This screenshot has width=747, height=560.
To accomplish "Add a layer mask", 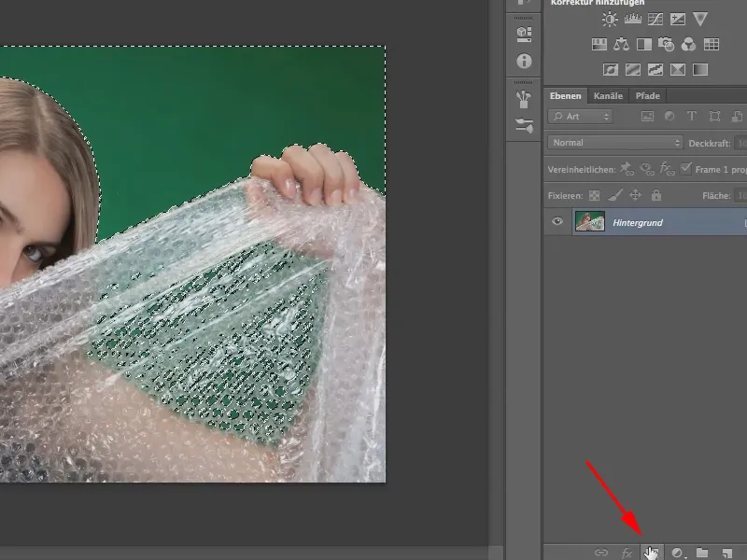I will tap(652, 553).
